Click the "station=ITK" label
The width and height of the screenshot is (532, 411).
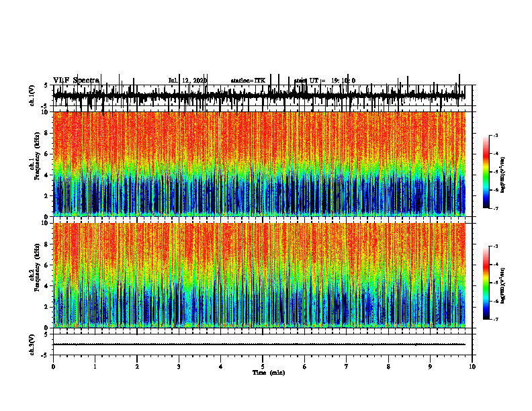pos(248,81)
